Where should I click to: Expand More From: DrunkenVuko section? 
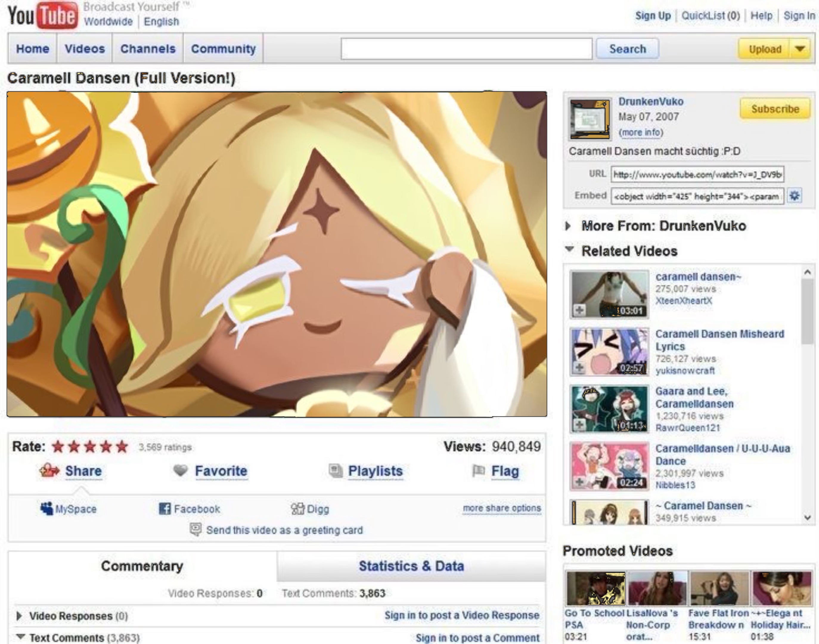[x=568, y=225]
